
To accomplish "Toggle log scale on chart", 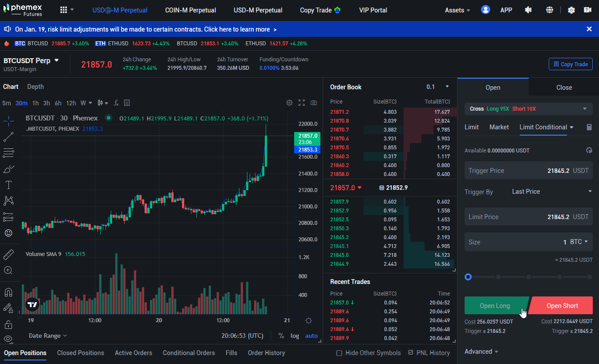I will 295,336.
